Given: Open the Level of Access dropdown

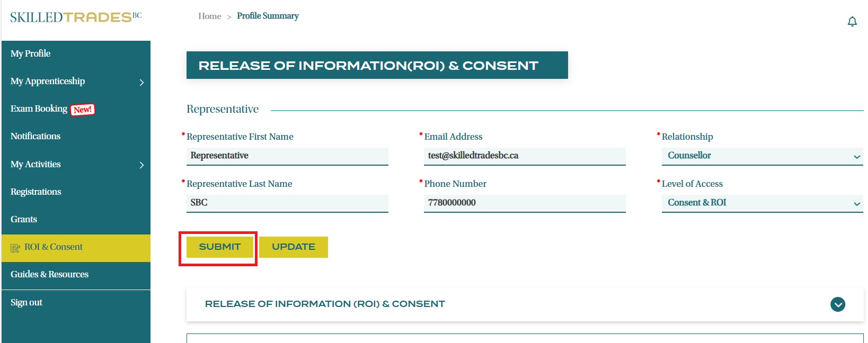Looking at the screenshot, I should 762,203.
